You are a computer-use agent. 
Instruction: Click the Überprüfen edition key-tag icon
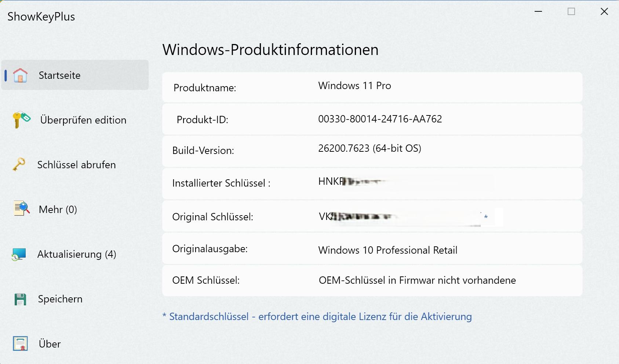[21, 120]
